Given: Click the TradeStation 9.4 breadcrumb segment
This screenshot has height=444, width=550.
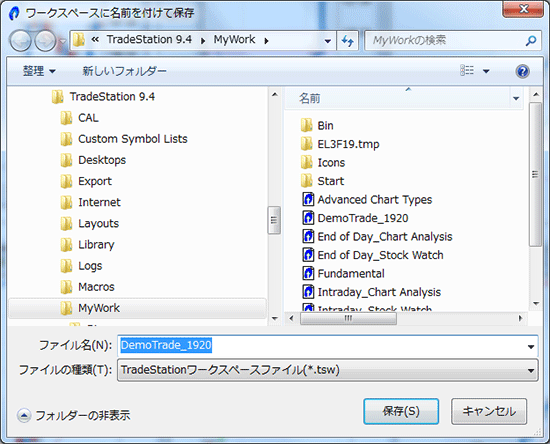Looking at the screenshot, I should coord(149,40).
